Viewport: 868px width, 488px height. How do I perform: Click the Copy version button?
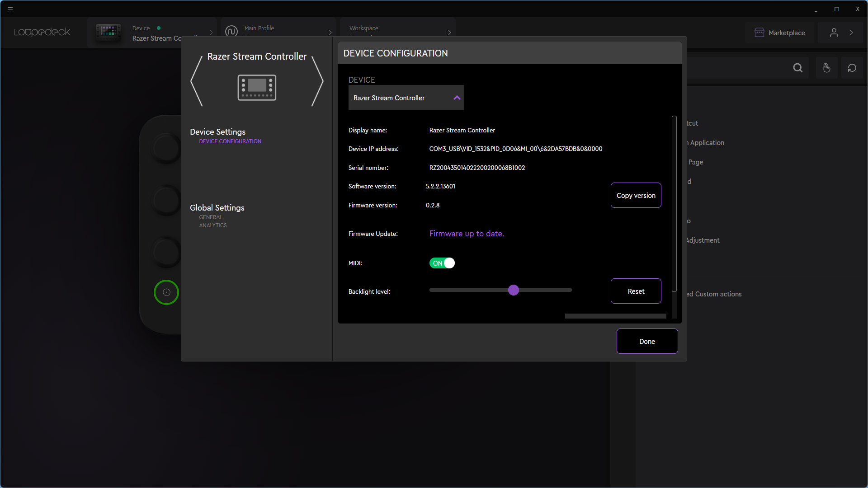coord(636,195)
